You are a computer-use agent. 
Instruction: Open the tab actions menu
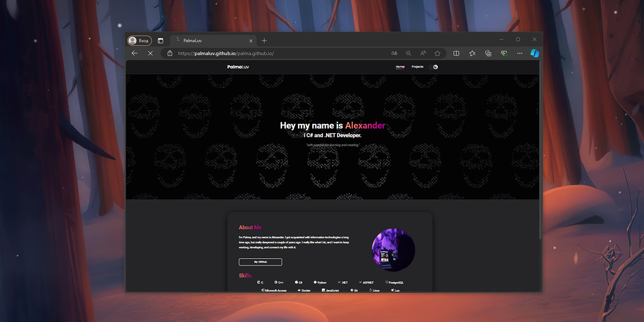coord(160,40)
